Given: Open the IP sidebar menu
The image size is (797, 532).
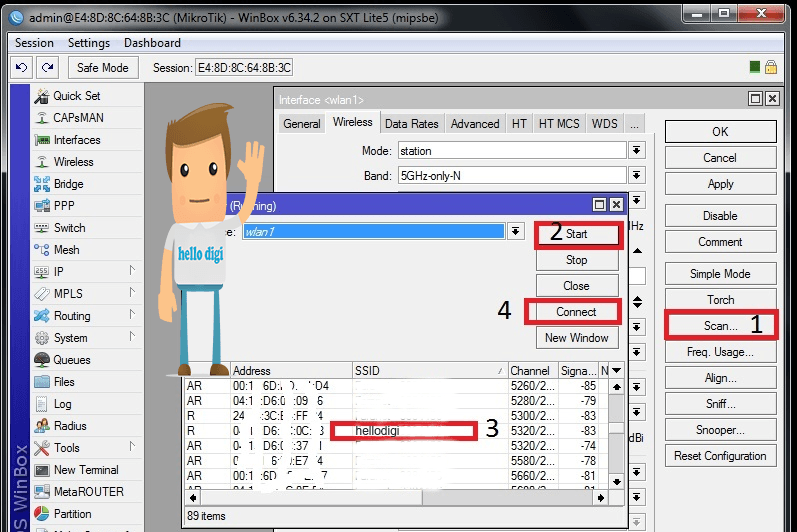Looking at the screenshot, I should (87, 272).
